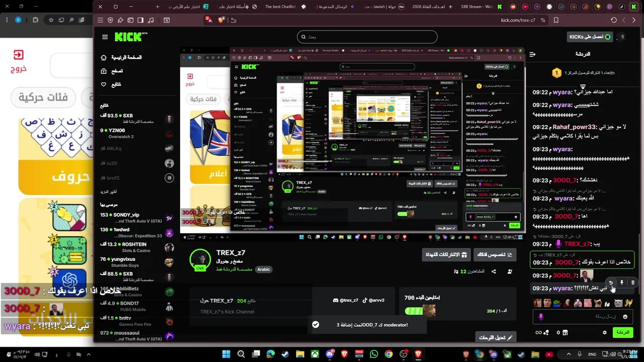
Task: Click the taskbar clock 9:23 PM
Action: click(x=630, y=354)
